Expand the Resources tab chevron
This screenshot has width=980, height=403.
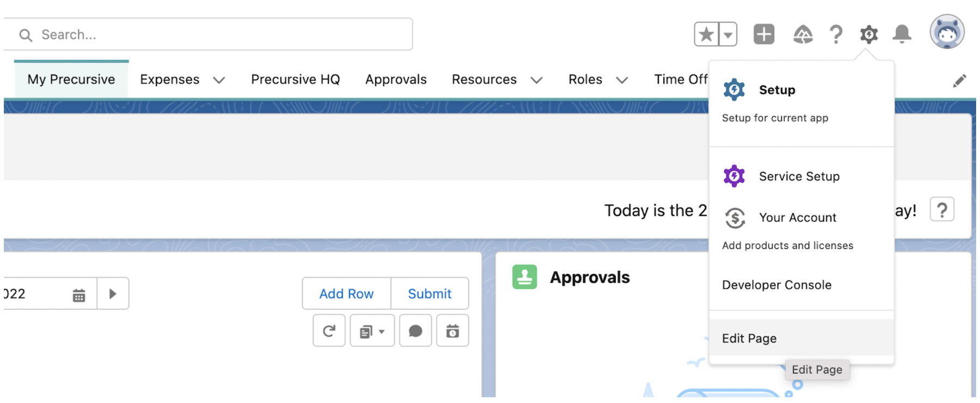pyautogui.click(x=536, y=80)
